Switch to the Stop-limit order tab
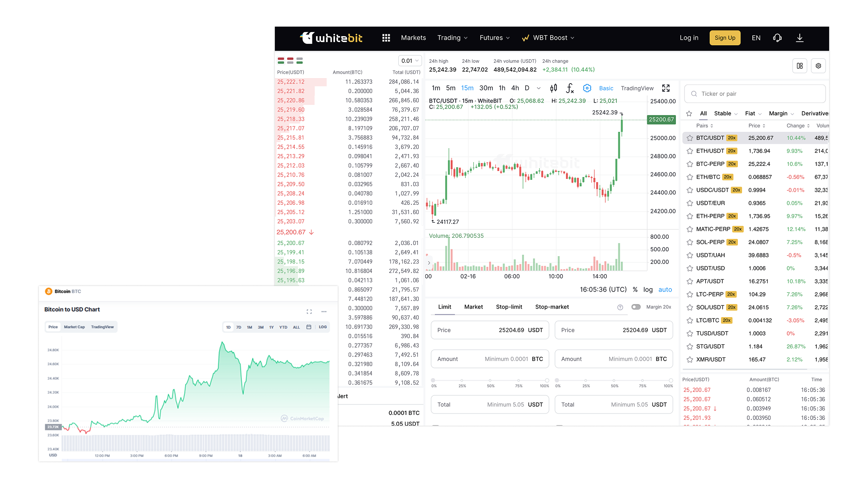 509,307
